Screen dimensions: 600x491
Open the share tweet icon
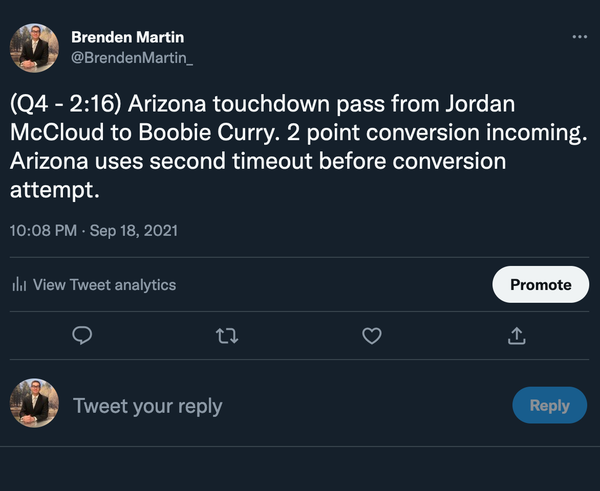tap(517, 337)
